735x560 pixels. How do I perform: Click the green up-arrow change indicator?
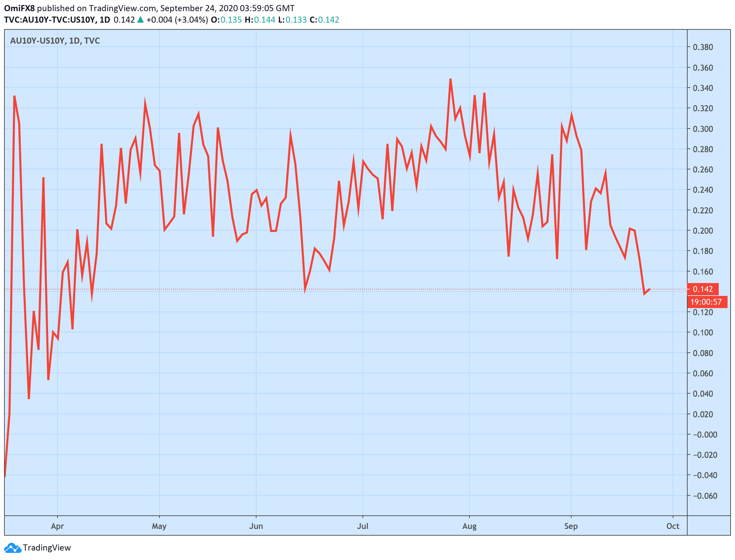pyautogui.click(x=140, y=20)
